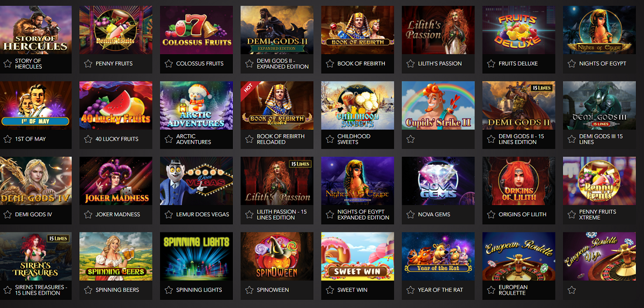The image size is (644, 308).
Task: Choose the European Roulette VIP thumbnail
Action: point(599,256)
